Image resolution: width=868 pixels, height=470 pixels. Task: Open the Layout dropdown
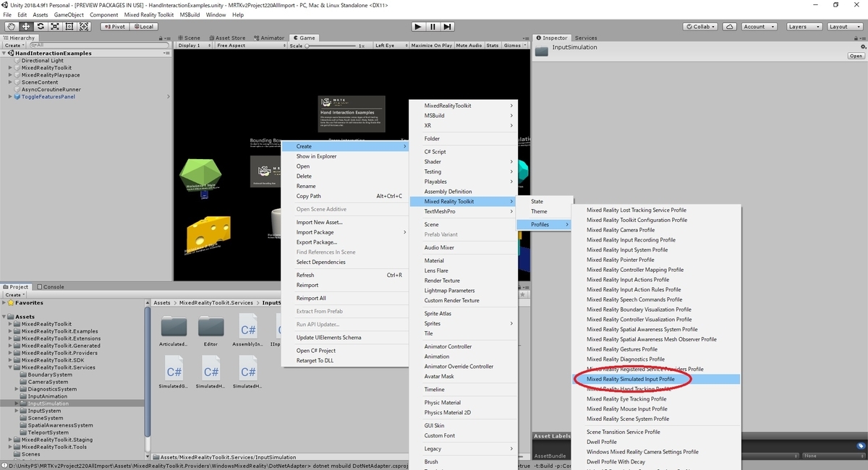[x=843, y=26]
